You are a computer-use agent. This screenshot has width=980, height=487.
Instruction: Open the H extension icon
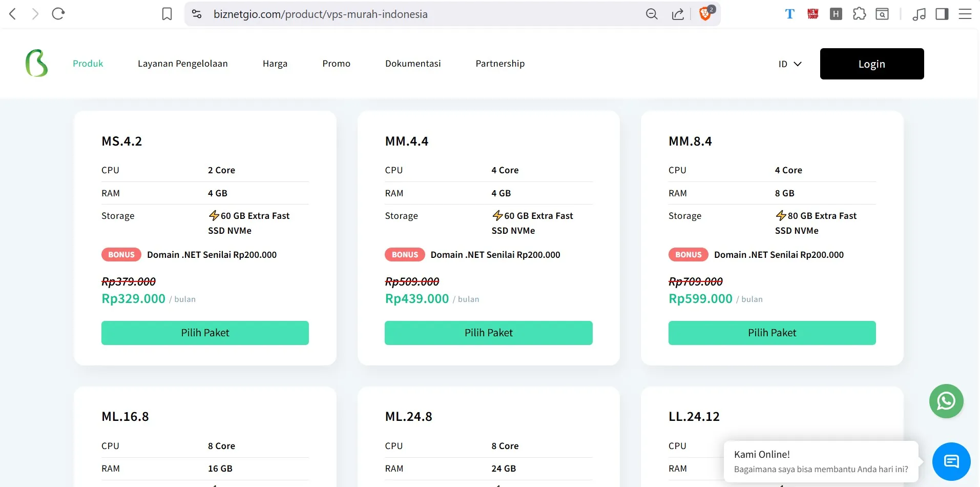[836, 14]
